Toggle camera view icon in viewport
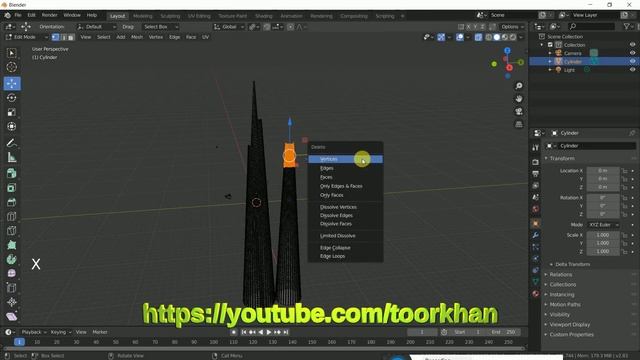 click(519, 111)
